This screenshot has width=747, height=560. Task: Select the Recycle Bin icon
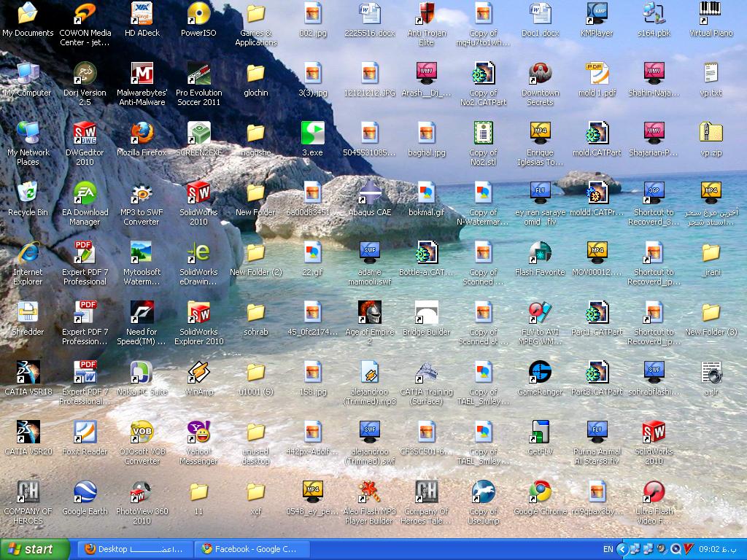pyautogui.click(x=28, y=193)
